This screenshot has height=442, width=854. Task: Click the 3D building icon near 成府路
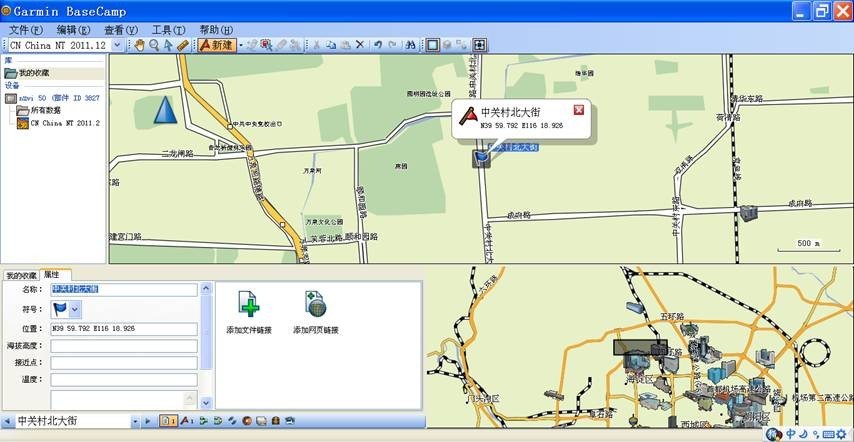(748, 212)
